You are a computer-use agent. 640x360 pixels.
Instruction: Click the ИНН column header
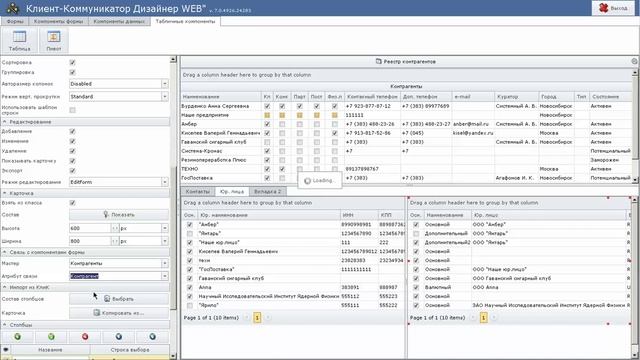[x=359, y=215]
